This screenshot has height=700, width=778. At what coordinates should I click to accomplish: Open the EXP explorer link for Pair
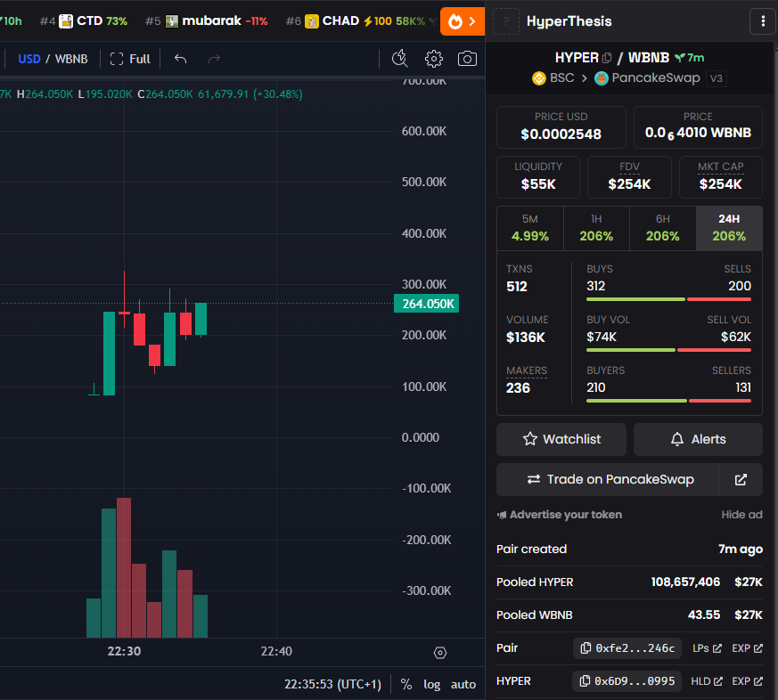[747, 648]
